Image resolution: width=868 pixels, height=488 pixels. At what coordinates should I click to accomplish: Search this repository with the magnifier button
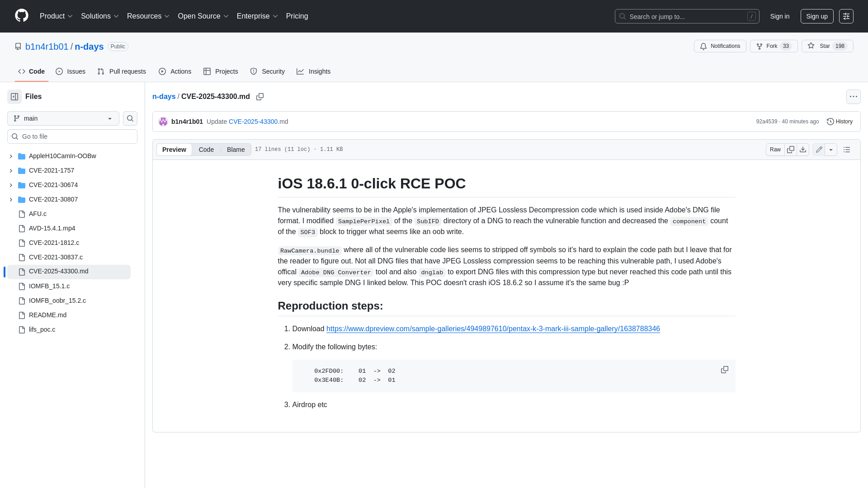[x=130, y=118]
